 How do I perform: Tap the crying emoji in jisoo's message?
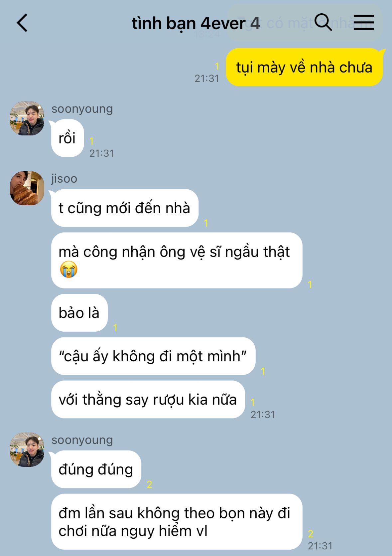pyautogui.click(x=69, y=269)
